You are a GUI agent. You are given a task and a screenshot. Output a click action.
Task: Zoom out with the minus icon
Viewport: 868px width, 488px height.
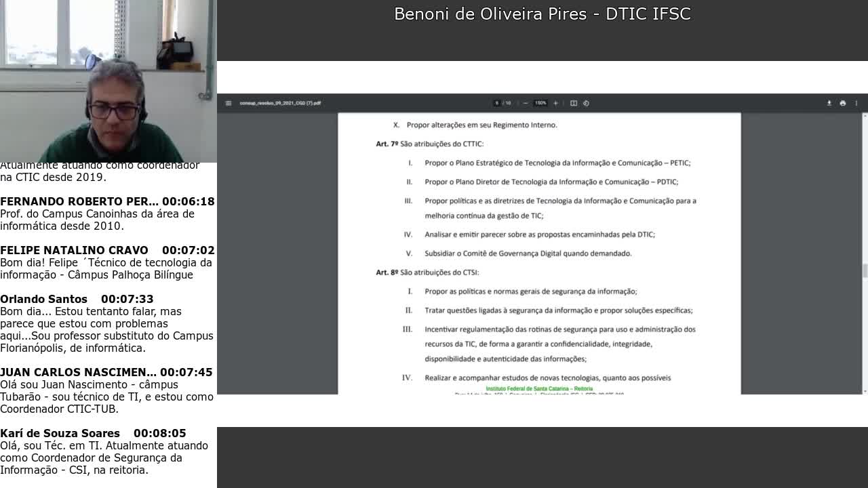(526, 103)
